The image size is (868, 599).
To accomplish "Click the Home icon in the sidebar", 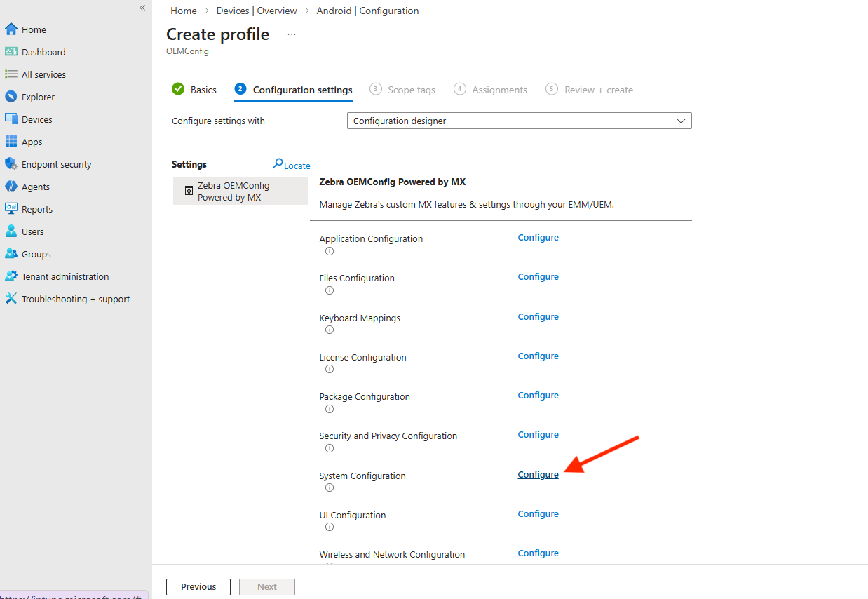I will point(11,29).
